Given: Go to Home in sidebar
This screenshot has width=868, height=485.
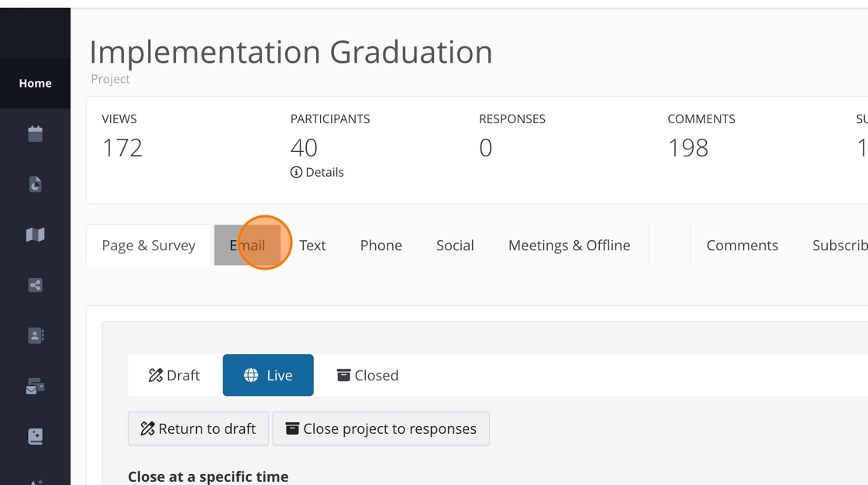Looking at the screenshot, I should point(35,83).
